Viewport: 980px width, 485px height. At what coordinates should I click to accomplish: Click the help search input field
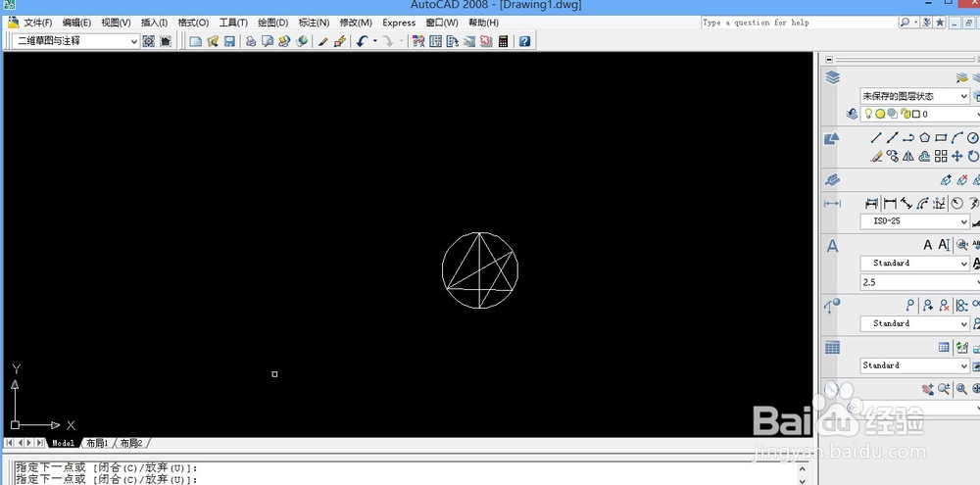(x=799, y=23)
